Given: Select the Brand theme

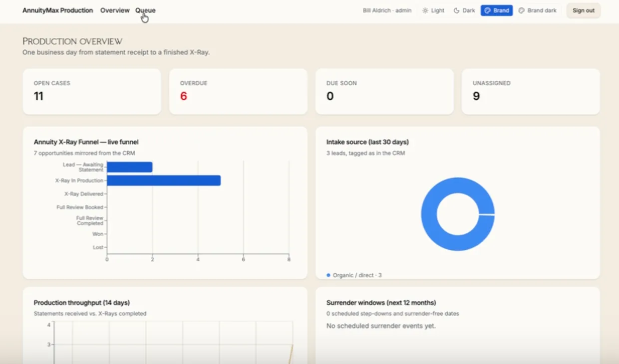Looking at the screenshot, I should click(497, 10).
